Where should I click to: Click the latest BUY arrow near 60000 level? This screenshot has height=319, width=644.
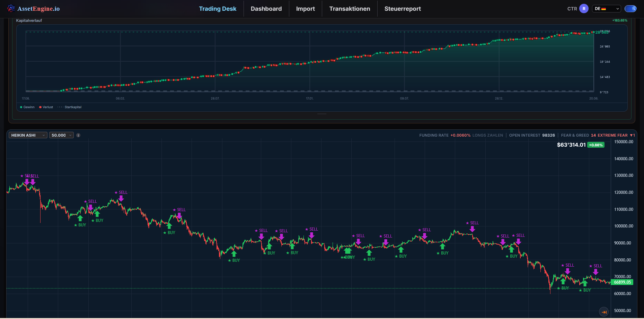585,283
